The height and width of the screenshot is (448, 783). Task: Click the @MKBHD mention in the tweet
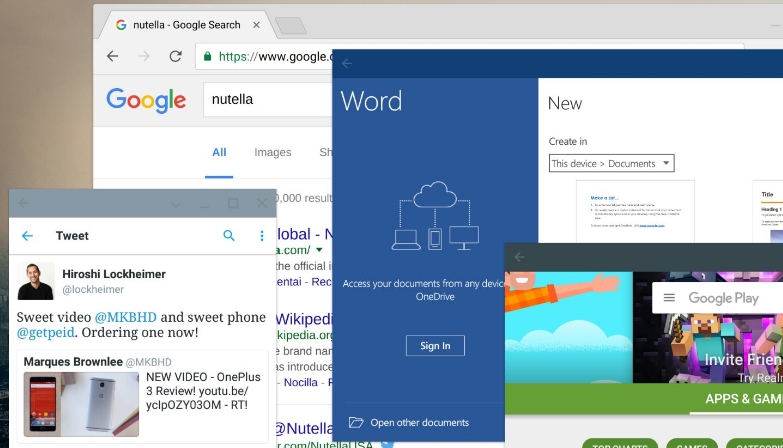point(125,317)
